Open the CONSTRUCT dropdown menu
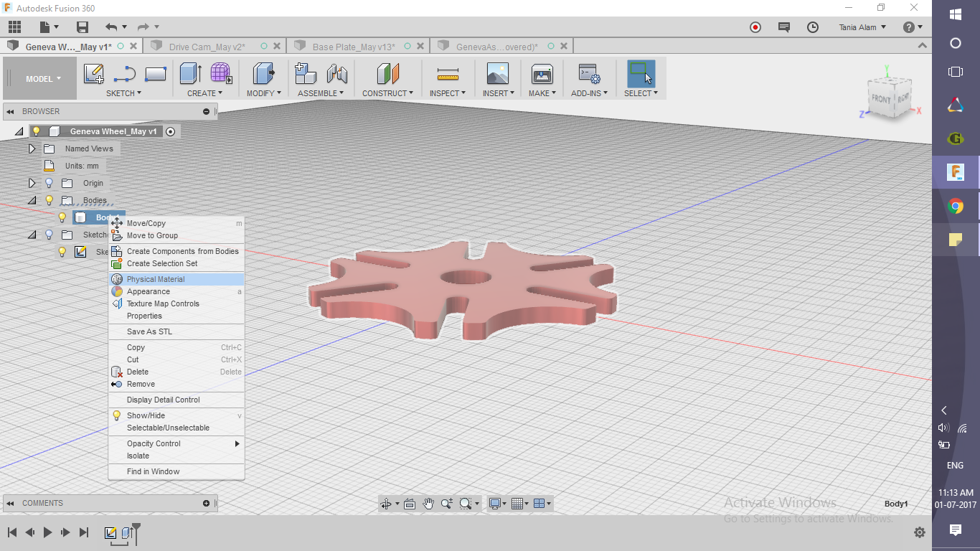 [387, 93]
